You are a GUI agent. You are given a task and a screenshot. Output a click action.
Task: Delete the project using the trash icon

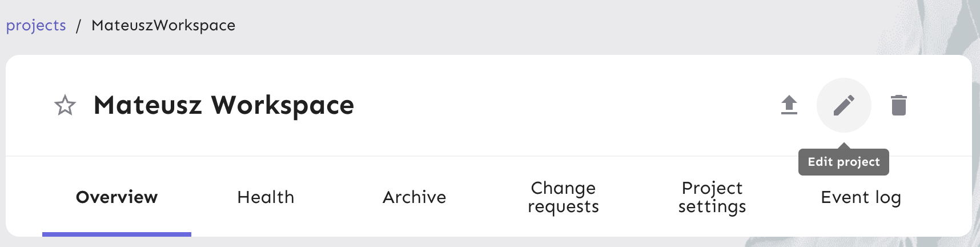point(899,105)
